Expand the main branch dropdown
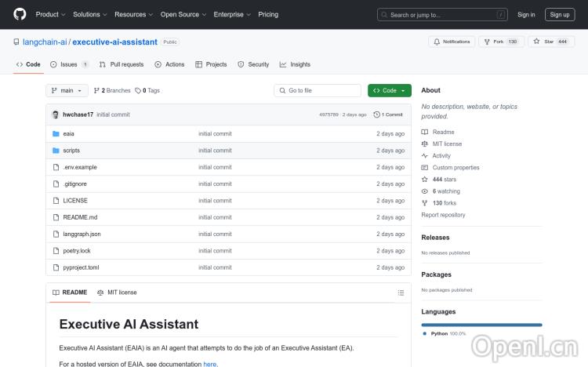 pyautogui.click(x=67, y=91)
